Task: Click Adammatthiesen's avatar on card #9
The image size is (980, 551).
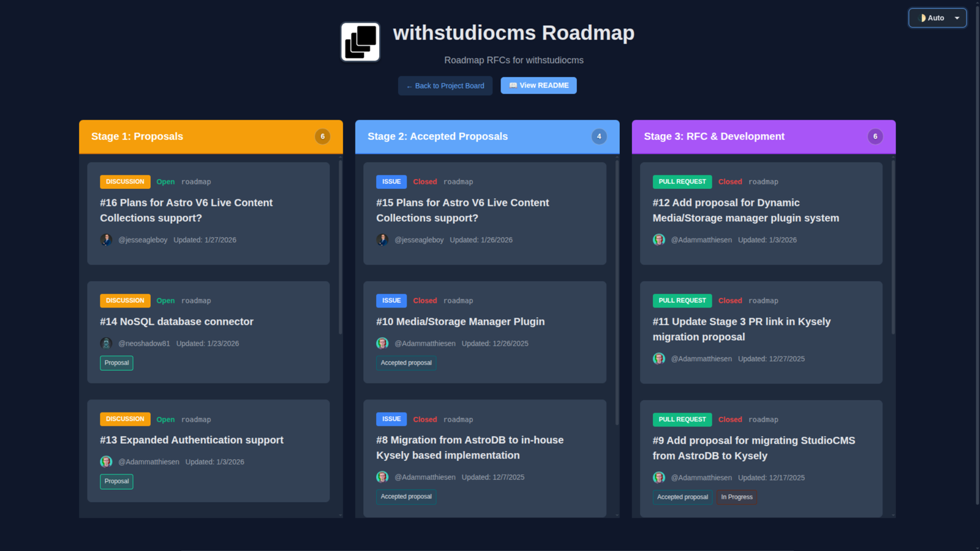Action: click(658, 477)
